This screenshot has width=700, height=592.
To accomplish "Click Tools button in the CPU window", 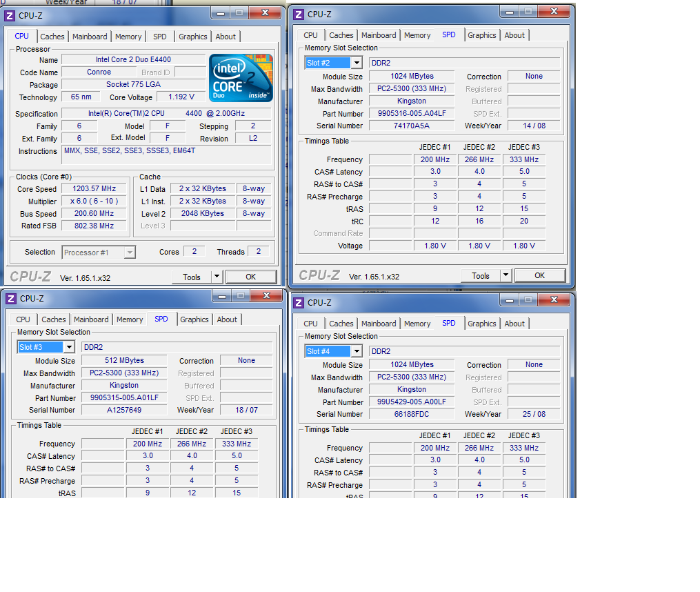I will coord(192,277).
